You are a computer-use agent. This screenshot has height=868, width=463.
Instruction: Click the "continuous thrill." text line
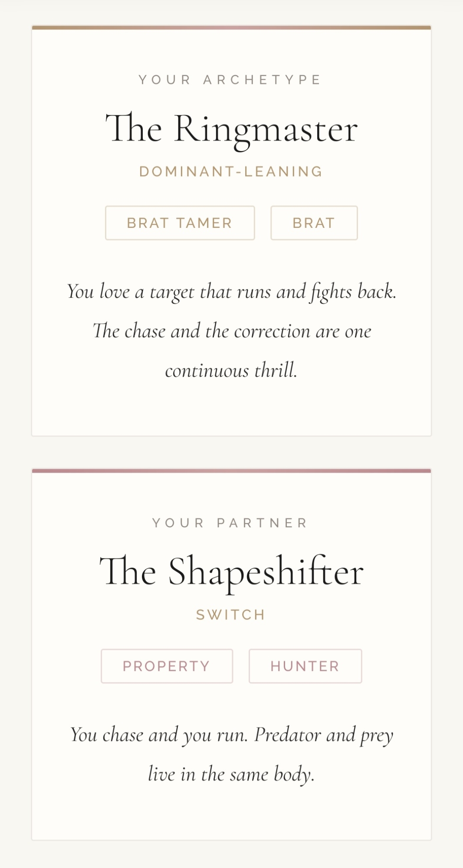231,371
